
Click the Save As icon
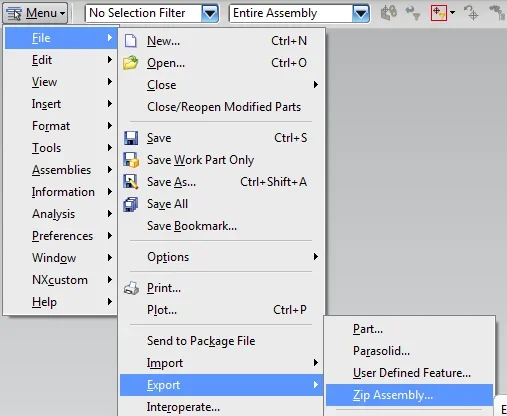(x=131, y=182)
